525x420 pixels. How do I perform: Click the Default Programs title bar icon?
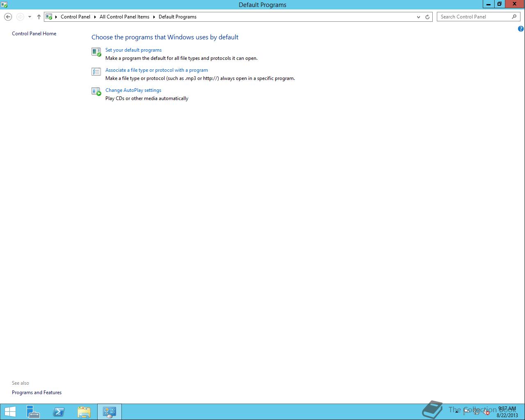coord(4,5)
